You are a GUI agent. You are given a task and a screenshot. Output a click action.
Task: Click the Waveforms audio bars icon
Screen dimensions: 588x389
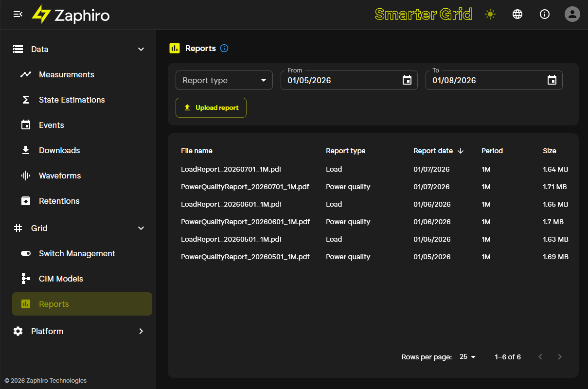26,176
